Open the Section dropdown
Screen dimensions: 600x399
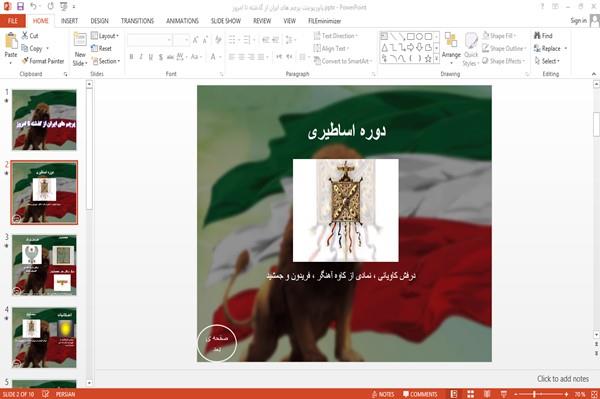coord(106,61)
